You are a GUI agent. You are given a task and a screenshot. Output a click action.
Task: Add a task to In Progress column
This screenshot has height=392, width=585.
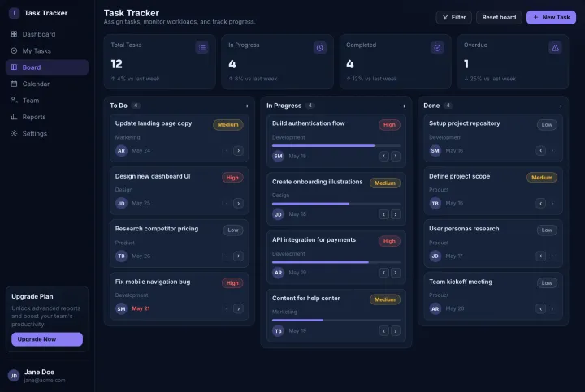(404, 106)
